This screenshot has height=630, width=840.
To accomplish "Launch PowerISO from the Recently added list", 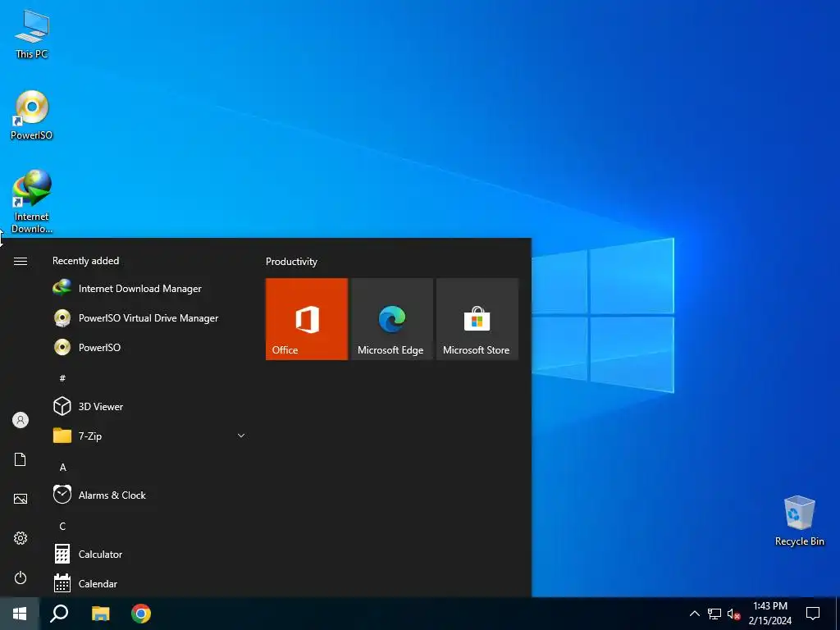I will 149,347.
